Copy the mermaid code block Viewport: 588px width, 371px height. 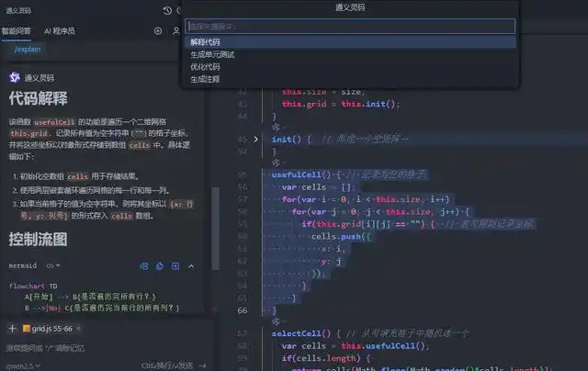pos(159,266)
